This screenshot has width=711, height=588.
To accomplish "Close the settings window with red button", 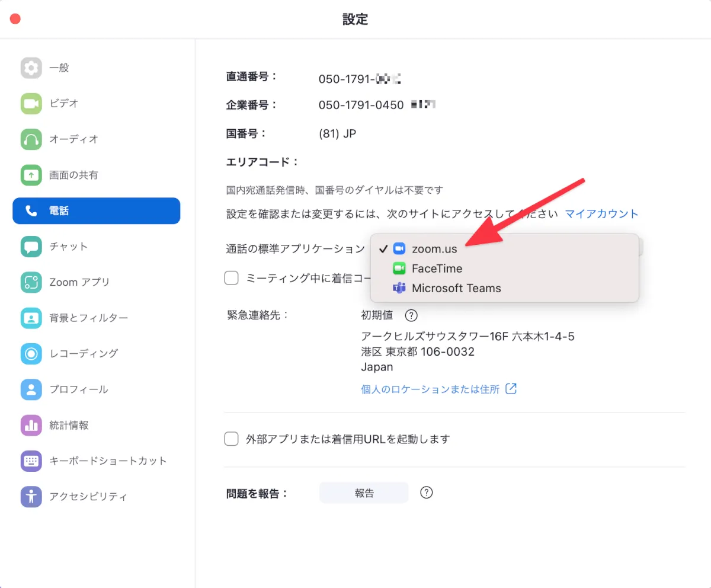I will [x=15, y=19].
